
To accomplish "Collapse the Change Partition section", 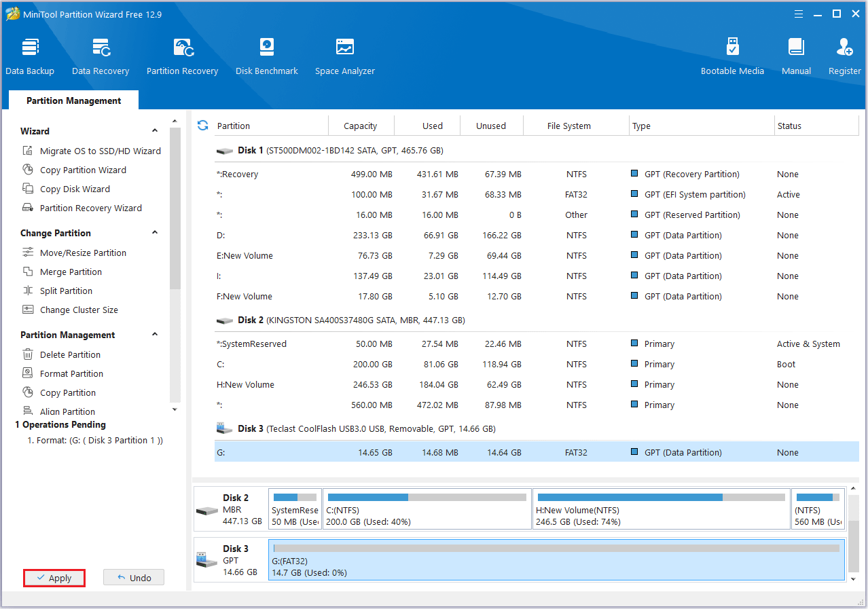I will pyautogui.click(x=155, y=233).
